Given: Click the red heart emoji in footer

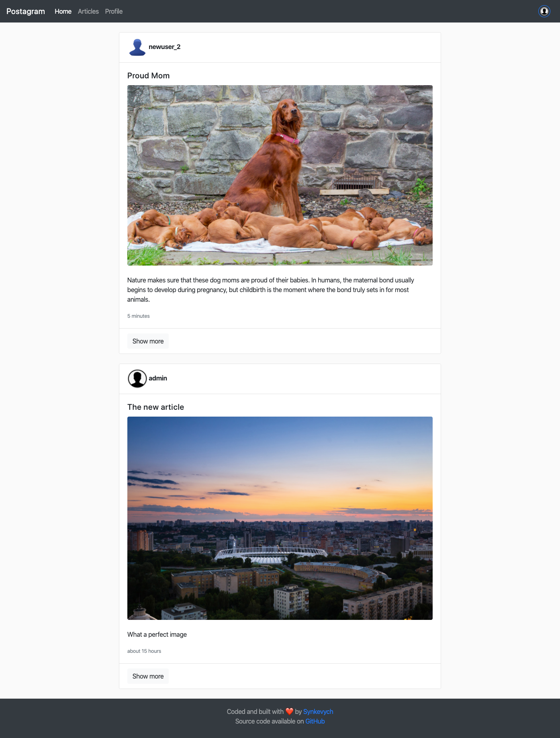Looking at the screenshot, I should [x=289, y=711].
